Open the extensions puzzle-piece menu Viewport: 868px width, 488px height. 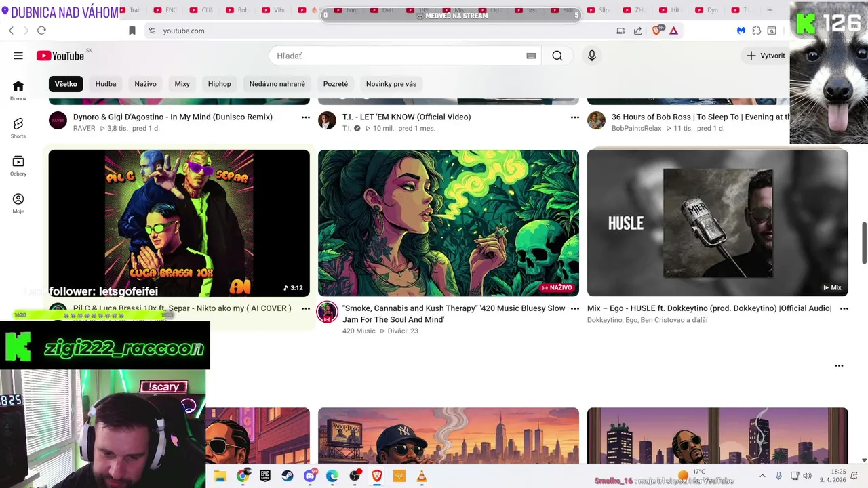[757, 30]
